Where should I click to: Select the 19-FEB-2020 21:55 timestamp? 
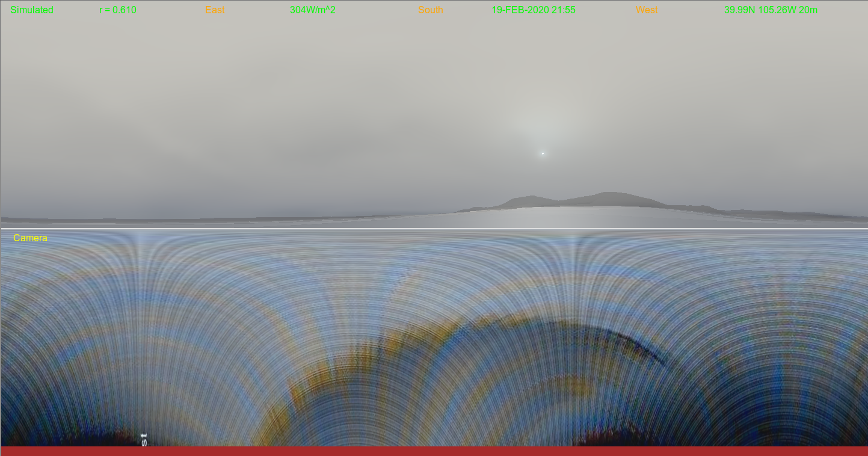click(x=534, y=10)
